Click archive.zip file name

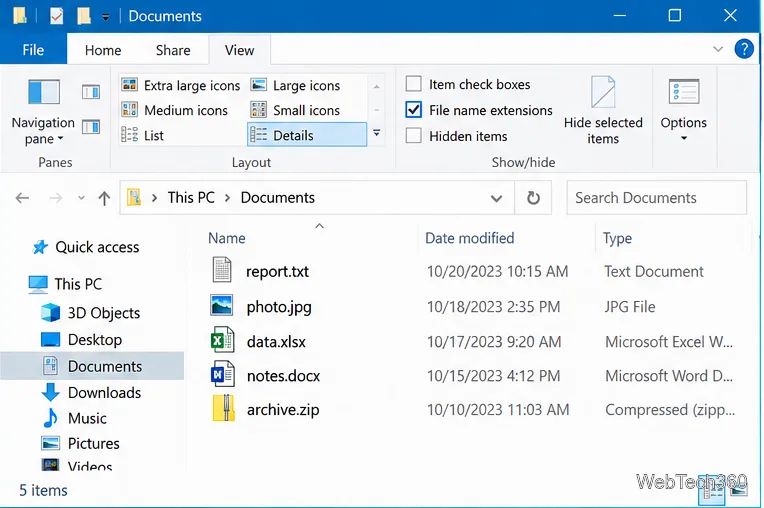coord(283,410)
